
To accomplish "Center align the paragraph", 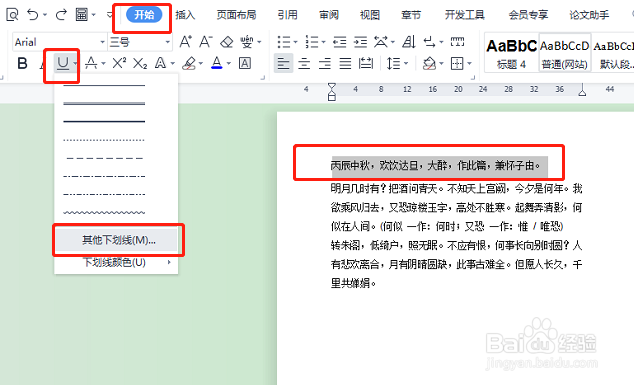I will tap(304, 63).
